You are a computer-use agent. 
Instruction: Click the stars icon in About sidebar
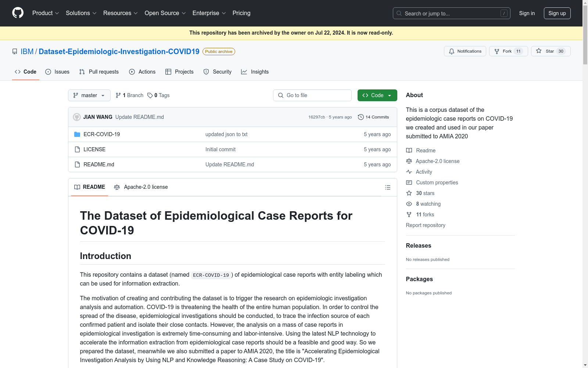pyautogui.click(x=409, y=193)
